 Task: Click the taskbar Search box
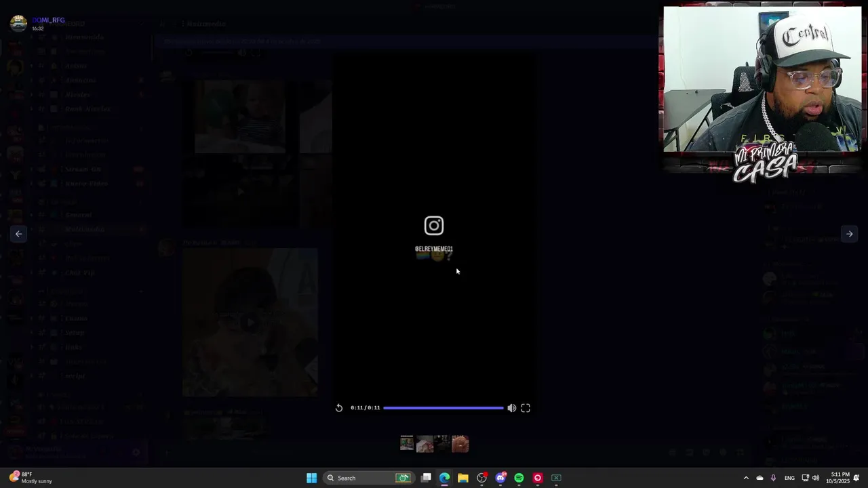(368, 478)
